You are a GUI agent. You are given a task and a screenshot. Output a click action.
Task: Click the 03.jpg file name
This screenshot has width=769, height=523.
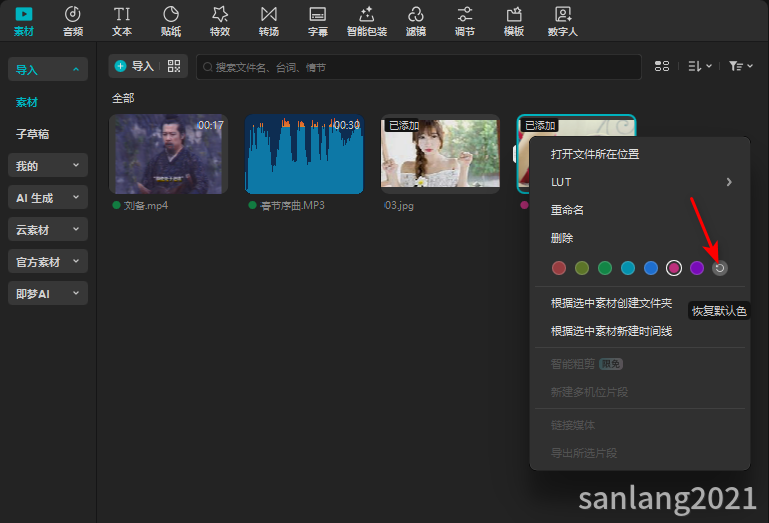click(399, 206)
